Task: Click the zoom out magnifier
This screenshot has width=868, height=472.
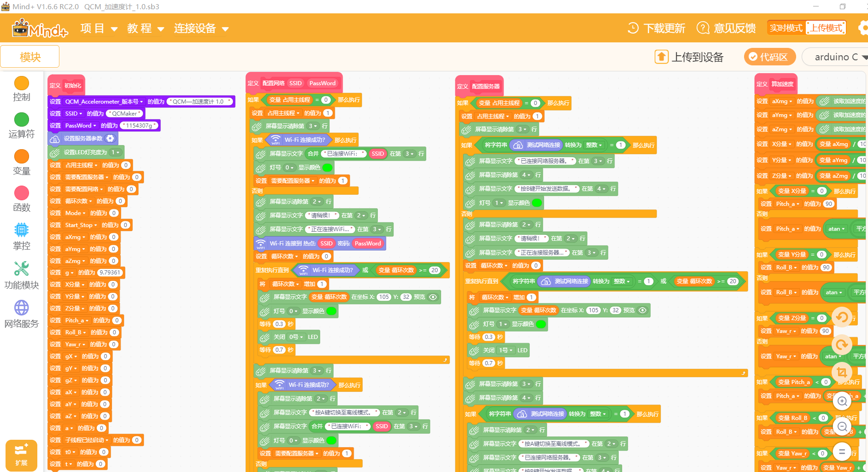Action: point(842,427)
